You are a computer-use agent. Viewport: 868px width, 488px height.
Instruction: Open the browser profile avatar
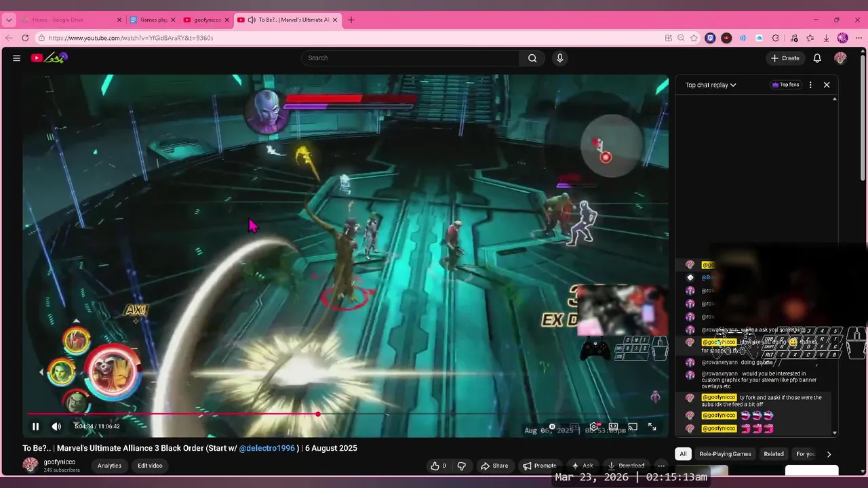[x=842, y=38]
